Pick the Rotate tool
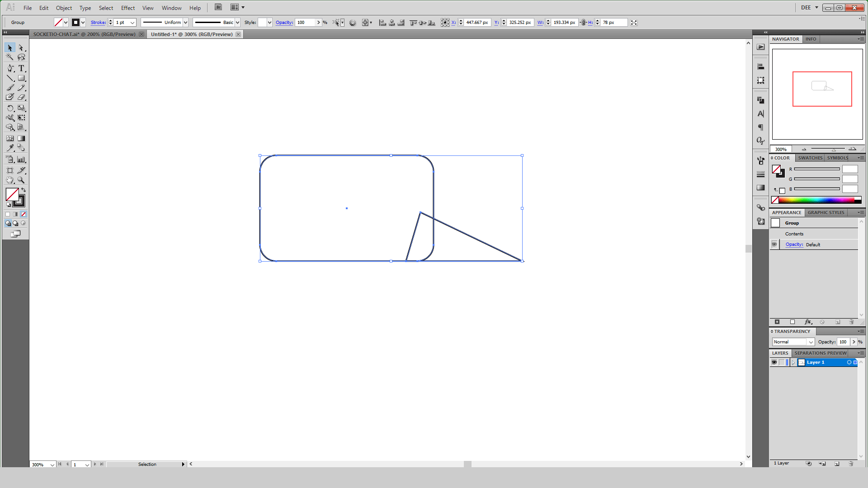Screen dimensions: 868x488 click(10, 108)
